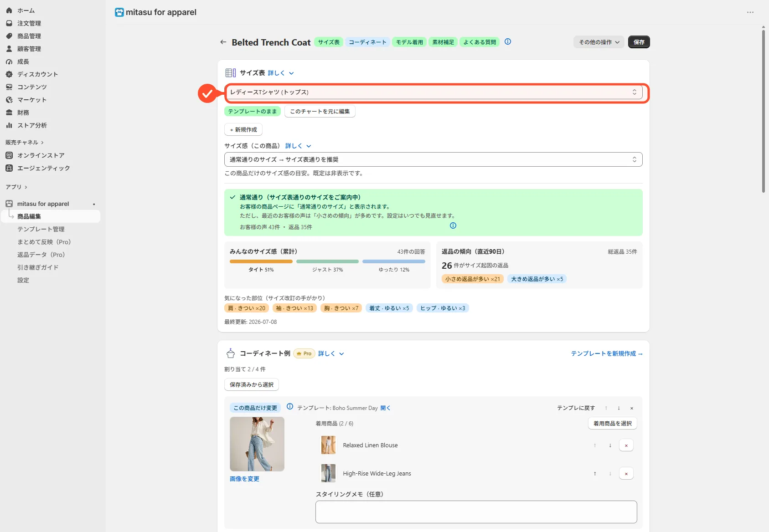
Task: Remove the Boho Summer Day outfit block
Action: coord(631,408)
